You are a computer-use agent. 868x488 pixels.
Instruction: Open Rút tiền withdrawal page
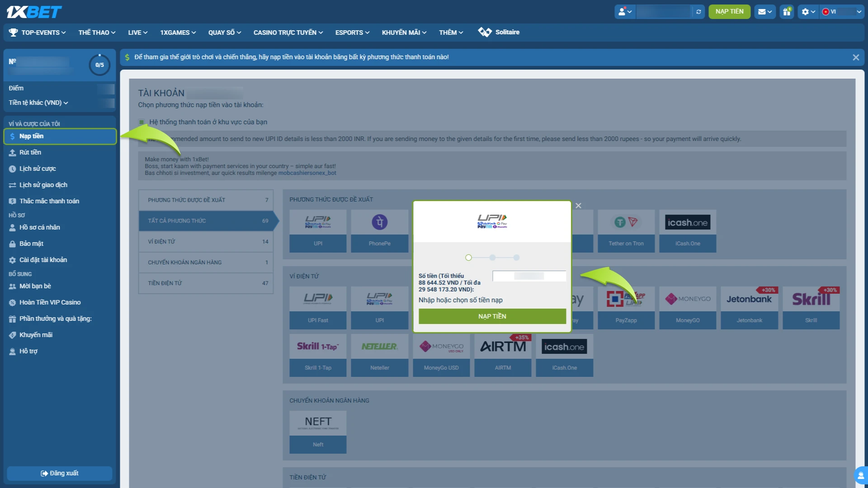point(60,153)
